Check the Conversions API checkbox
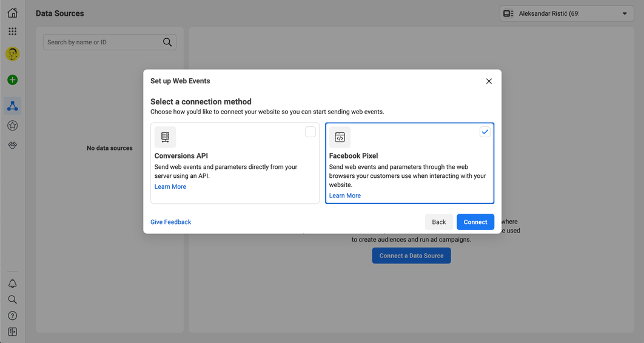Image resolution: width=644 pixels, height=343 pixels. (x=310, y=132)
